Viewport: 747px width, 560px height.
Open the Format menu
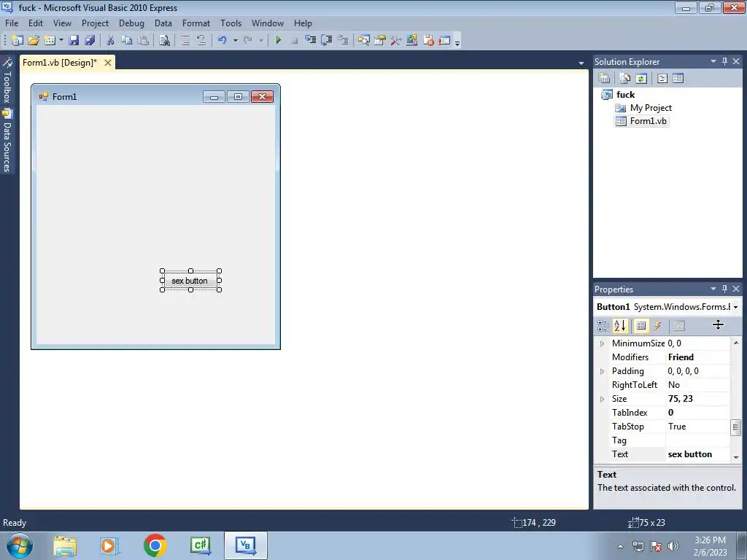(x=196, y=23)
